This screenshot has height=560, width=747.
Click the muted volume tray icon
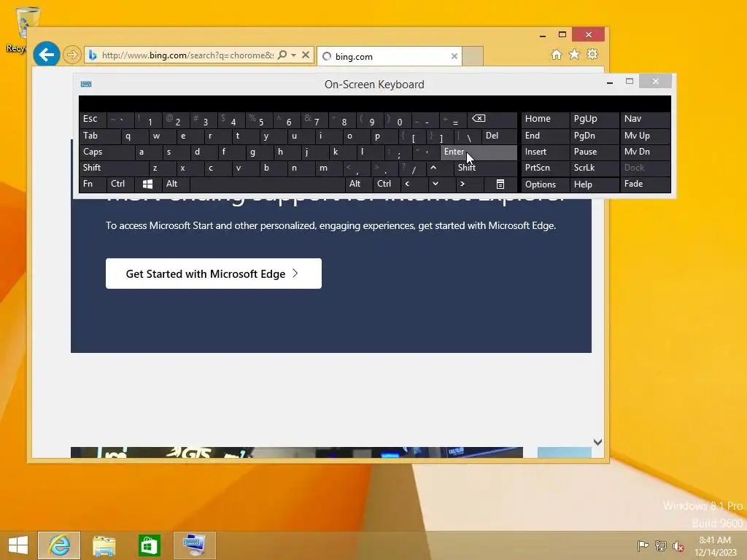pos(678,545)
